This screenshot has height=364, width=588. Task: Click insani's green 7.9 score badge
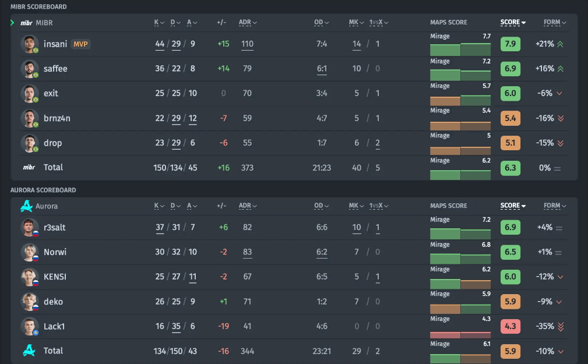pyautogui.click(x=510, y=44)
